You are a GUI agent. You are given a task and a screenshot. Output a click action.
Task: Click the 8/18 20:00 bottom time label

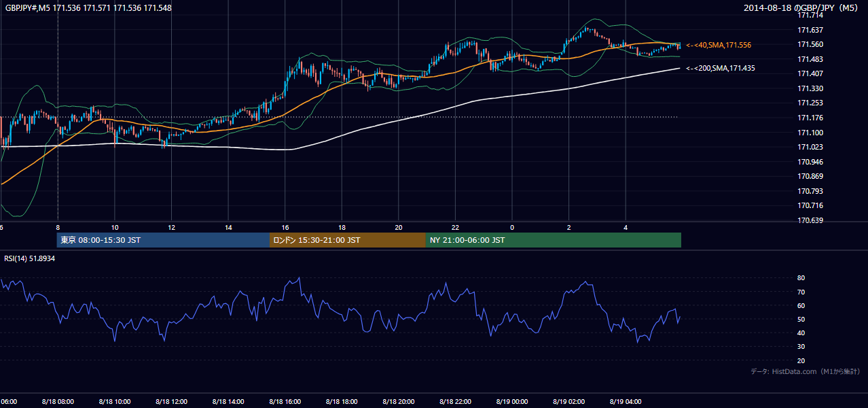tap(399, 402)
